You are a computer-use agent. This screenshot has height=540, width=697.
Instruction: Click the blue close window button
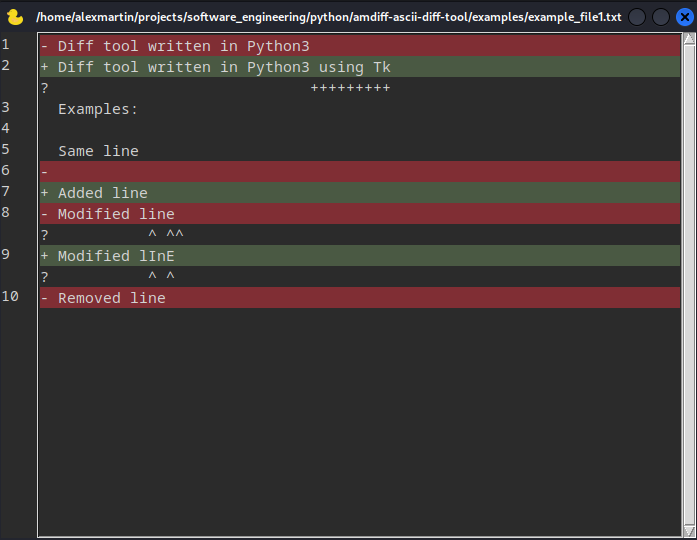685,17
